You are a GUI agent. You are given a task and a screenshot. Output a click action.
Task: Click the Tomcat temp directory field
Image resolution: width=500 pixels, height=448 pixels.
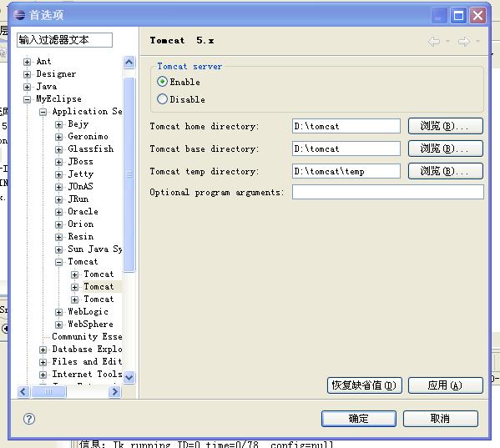[346, 171]
